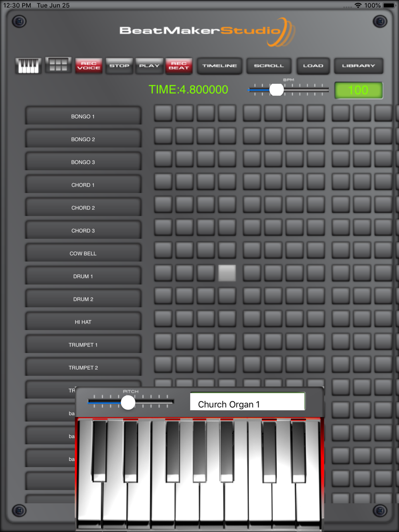This screenshot has width=399, height=532.
Task: Play the COW BELL sound
Action: coord(83,253)
